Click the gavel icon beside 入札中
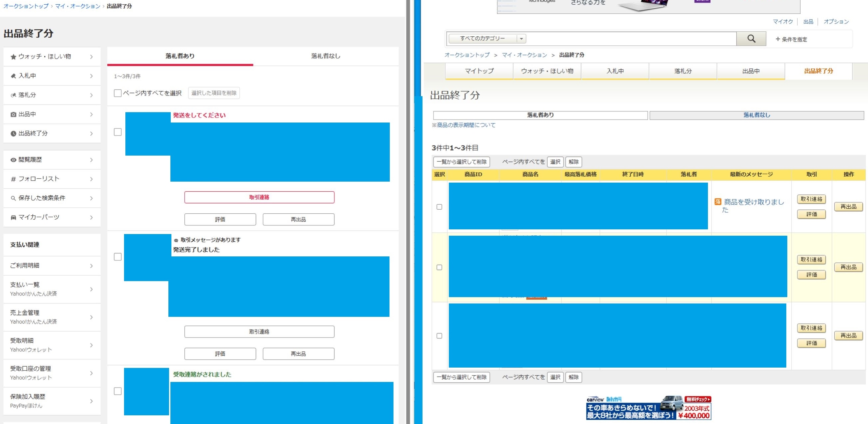The width and height of the screenshot is (868, 424). click(x=13, y=76)
